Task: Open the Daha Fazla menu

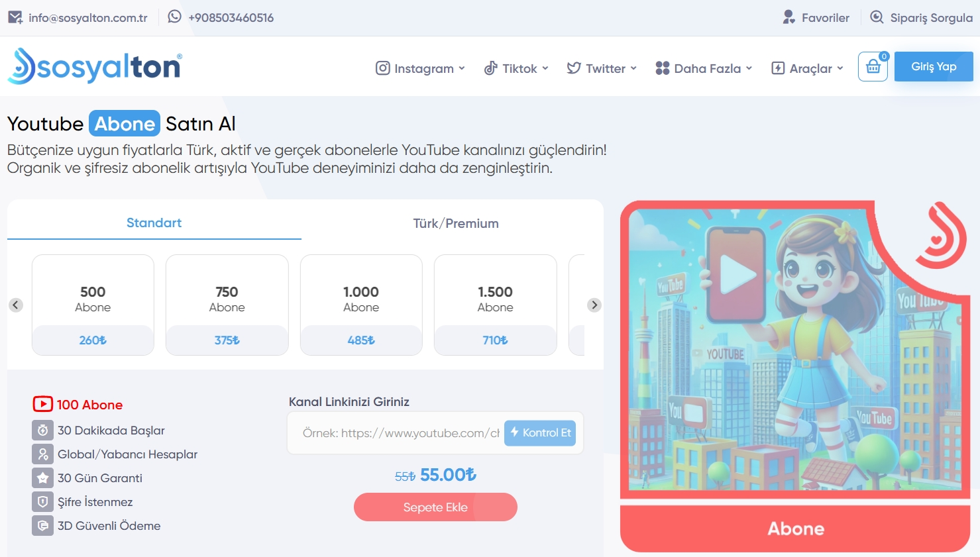Action: (704, 68)
